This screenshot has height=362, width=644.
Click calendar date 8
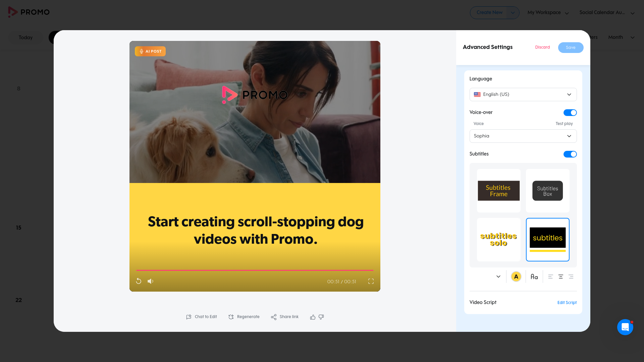click(x=19, y=88)
